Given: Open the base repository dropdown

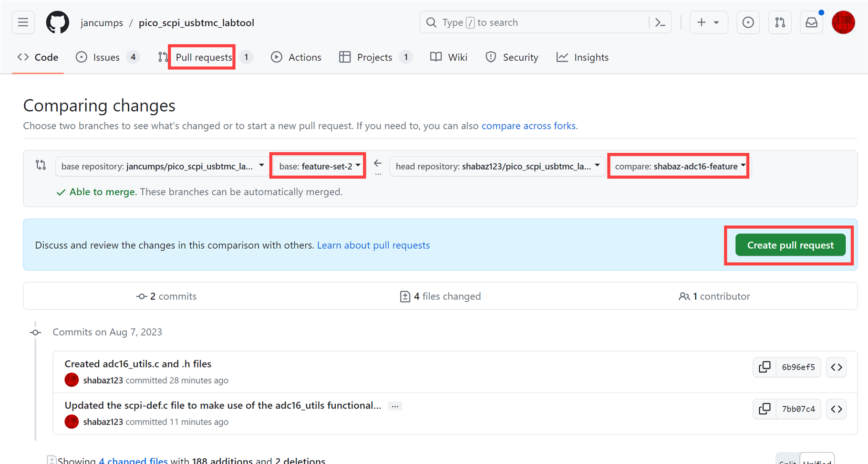Looking at the screenshot, I should (162, 166).
